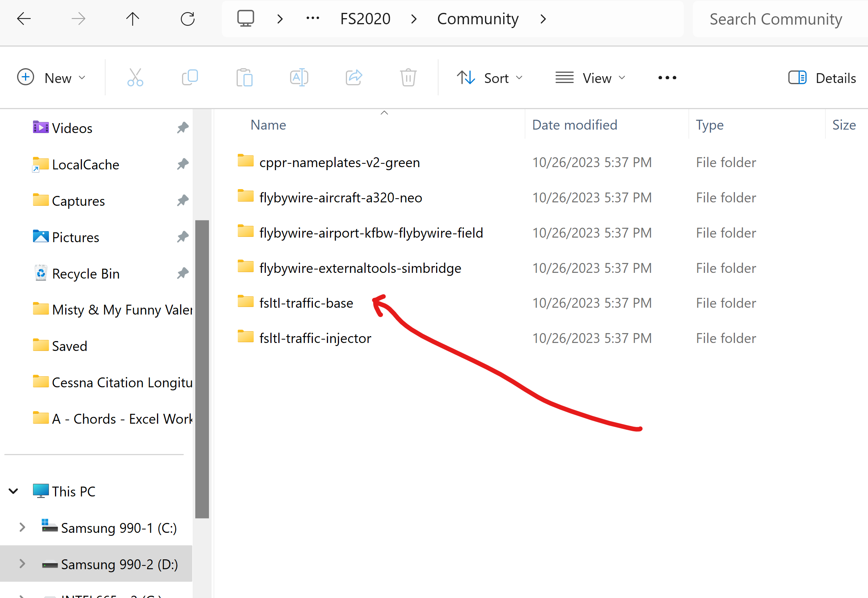The height and width of the screenshot is (598, 868).
Task: Expand the Samsung 990-1 (C:) drive
Action: point(22,527)
